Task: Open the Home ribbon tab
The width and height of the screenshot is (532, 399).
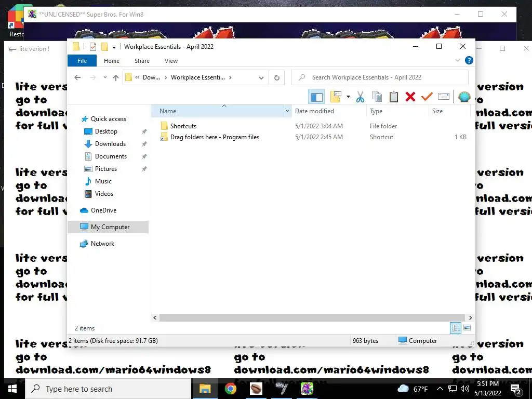Action: coord(112,61)
